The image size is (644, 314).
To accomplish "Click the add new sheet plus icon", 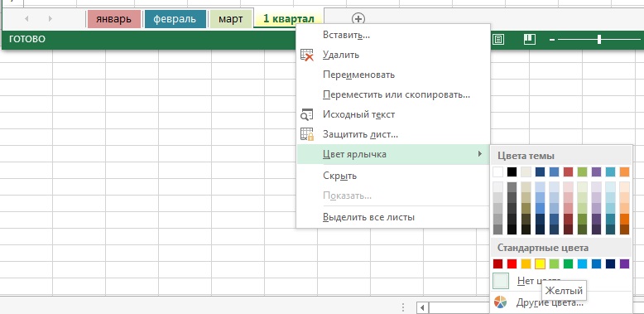I will click(x=358, y=18).
